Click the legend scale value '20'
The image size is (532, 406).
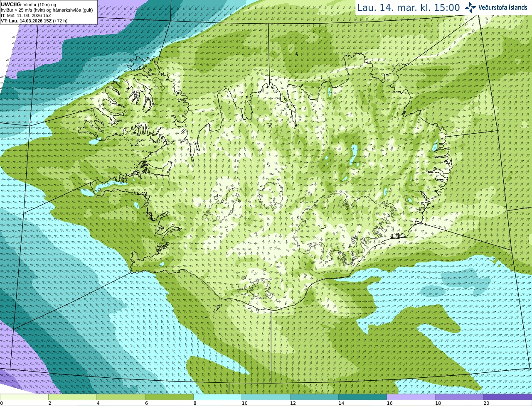coord(486,403)
